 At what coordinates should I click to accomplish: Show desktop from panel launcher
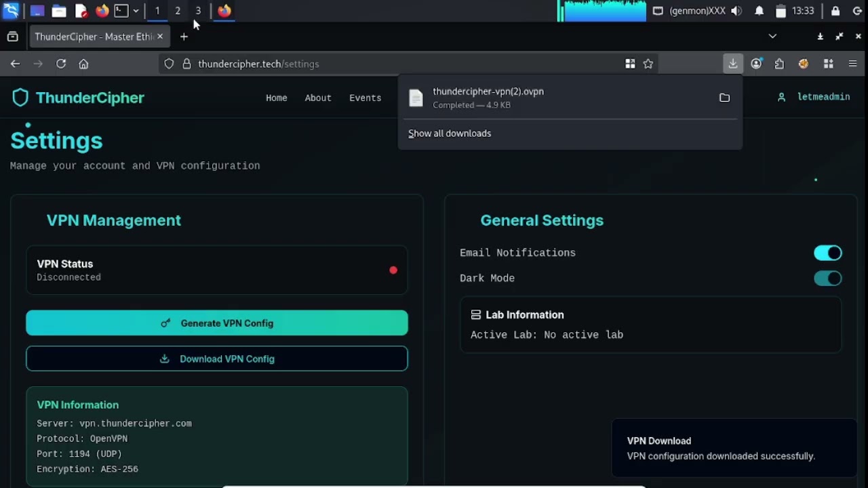point(37,11)
